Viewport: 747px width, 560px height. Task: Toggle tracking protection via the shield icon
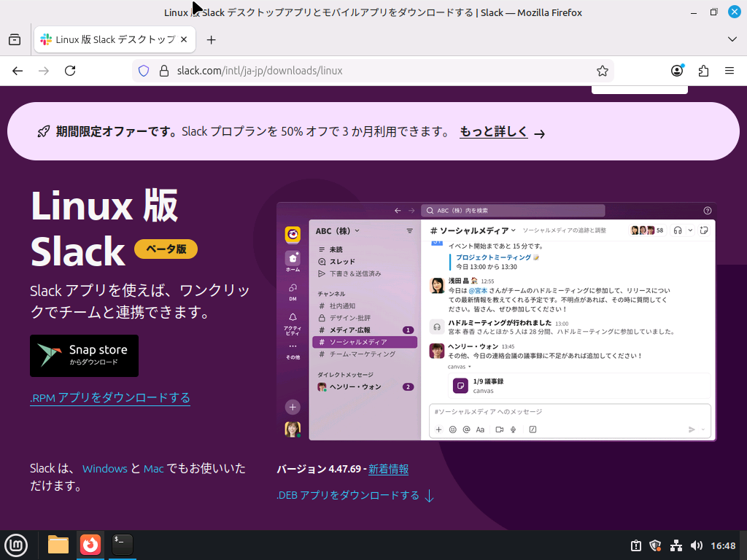pyautogui.click(x=143, y=71)
